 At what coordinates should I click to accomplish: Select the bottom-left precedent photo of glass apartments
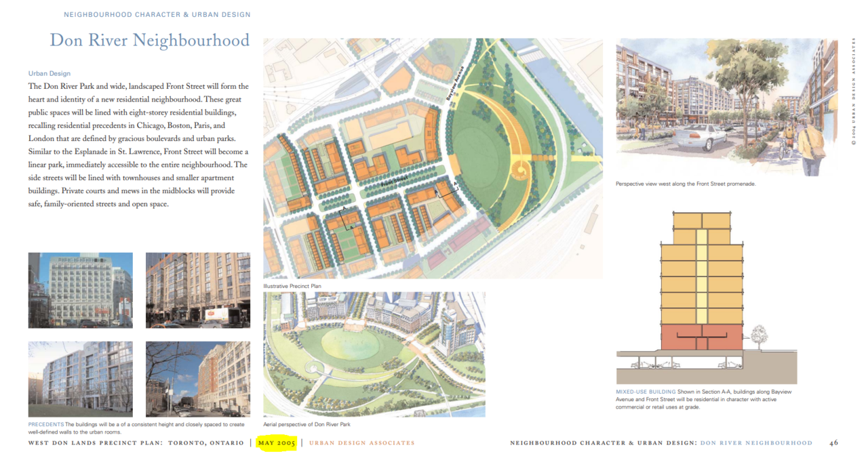click(x=80, y=378)
